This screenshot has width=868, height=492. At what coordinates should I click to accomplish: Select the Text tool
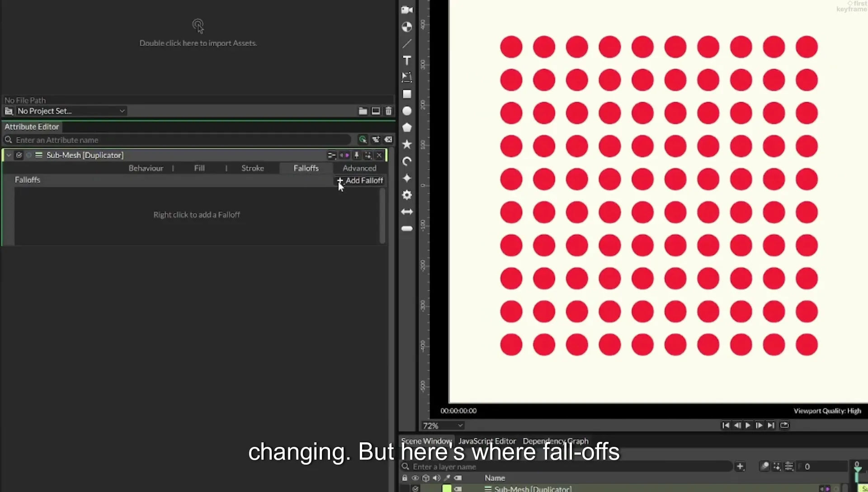[407, 61]
